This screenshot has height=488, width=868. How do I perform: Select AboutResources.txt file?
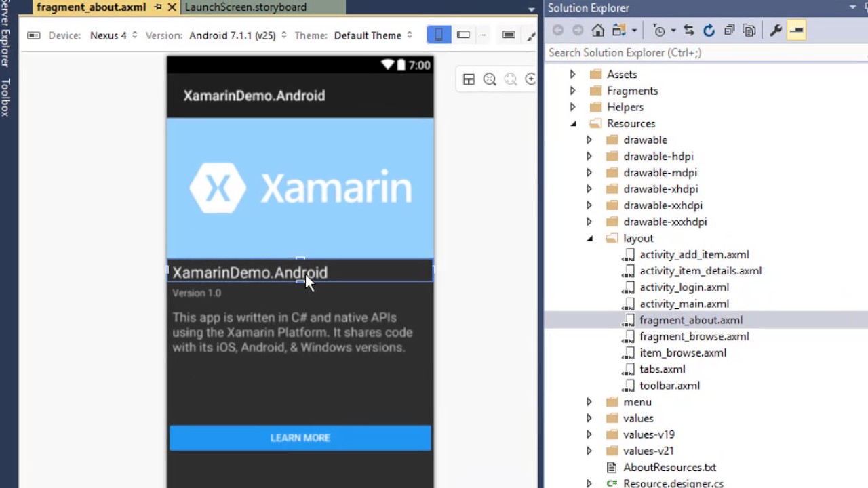[x=670, y=467]
